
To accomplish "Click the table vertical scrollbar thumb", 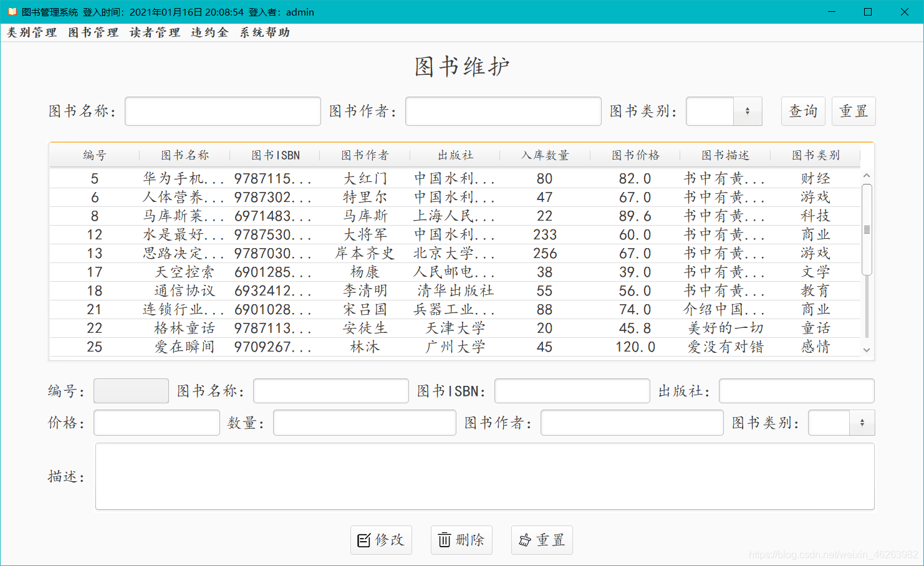I will coord(867,229).
